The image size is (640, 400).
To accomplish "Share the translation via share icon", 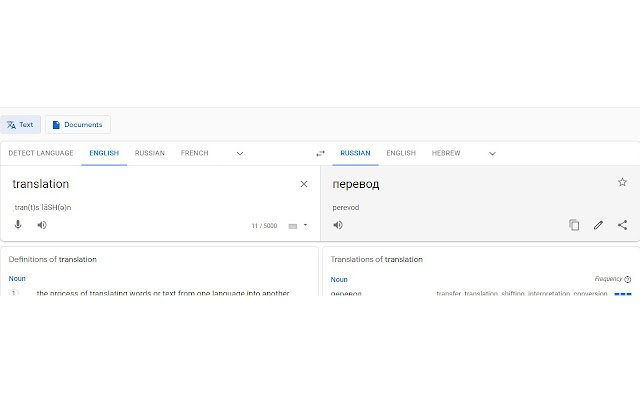I will [x=622, y=225].
